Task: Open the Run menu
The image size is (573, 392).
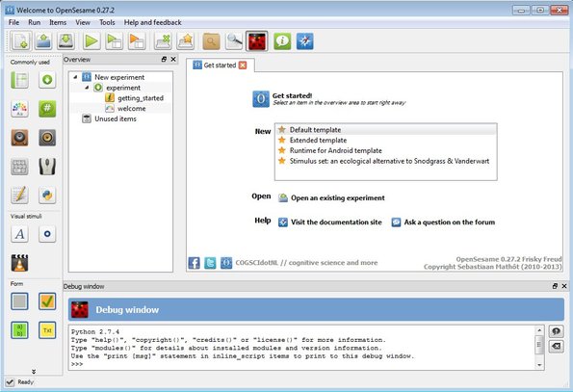Action: click(x=35, y=22)
